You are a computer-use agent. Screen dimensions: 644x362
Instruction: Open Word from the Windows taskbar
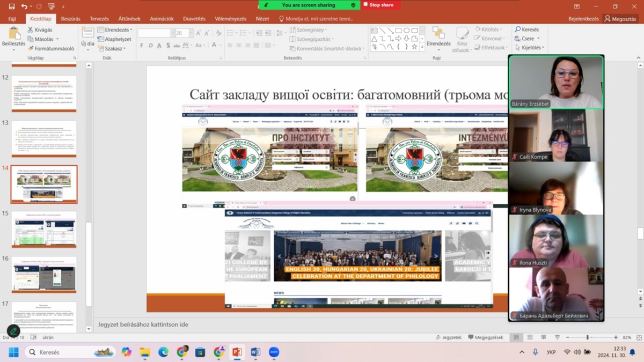(x=255, y=352)
